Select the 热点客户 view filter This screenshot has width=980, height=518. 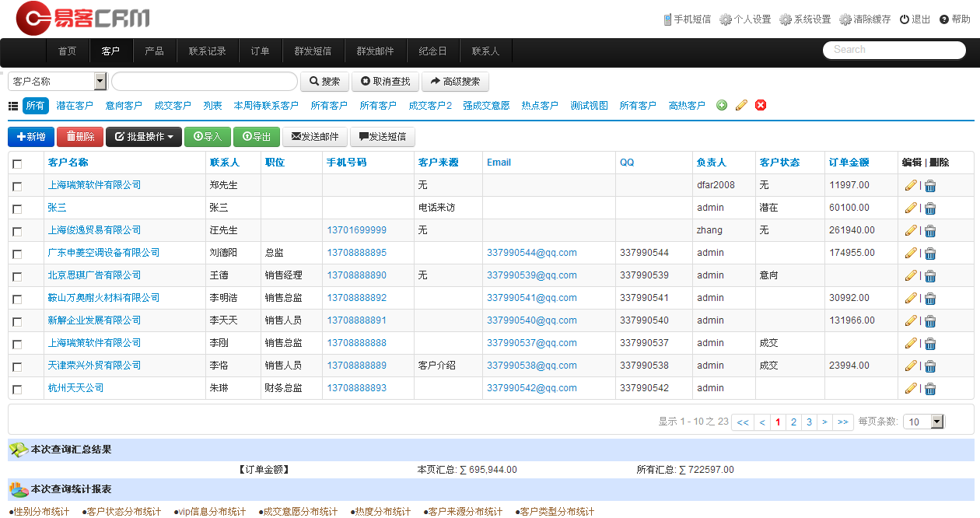[x=540, y=106]
